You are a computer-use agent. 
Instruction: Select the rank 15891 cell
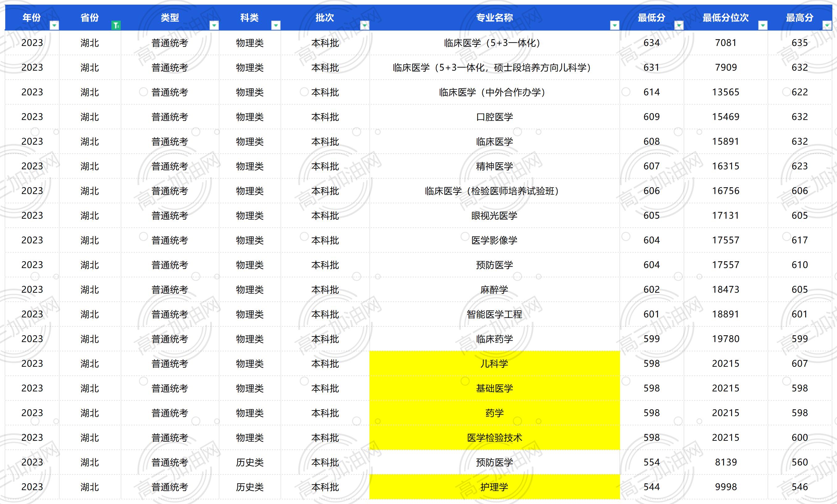(726, 142)
